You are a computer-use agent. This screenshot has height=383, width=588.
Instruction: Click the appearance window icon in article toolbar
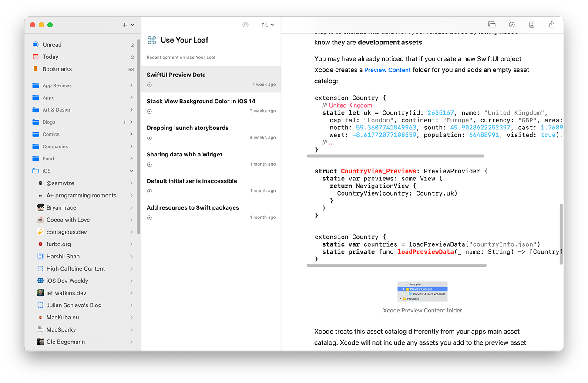[492, 25]
